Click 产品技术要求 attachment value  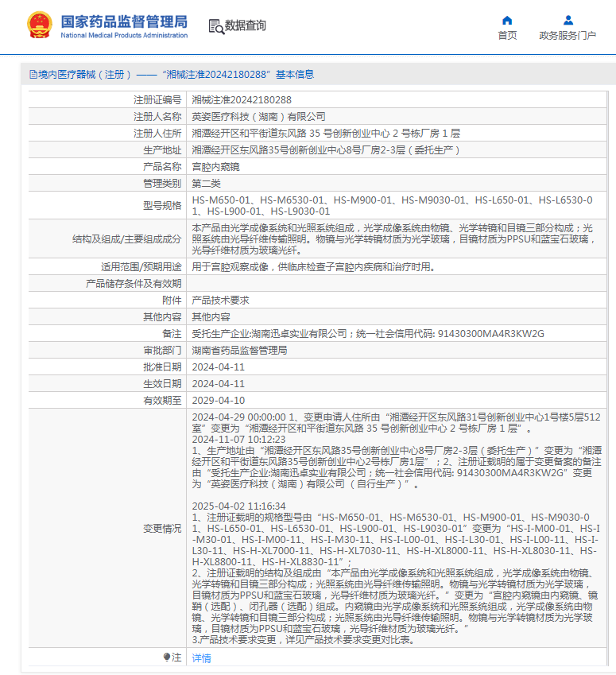220,300
